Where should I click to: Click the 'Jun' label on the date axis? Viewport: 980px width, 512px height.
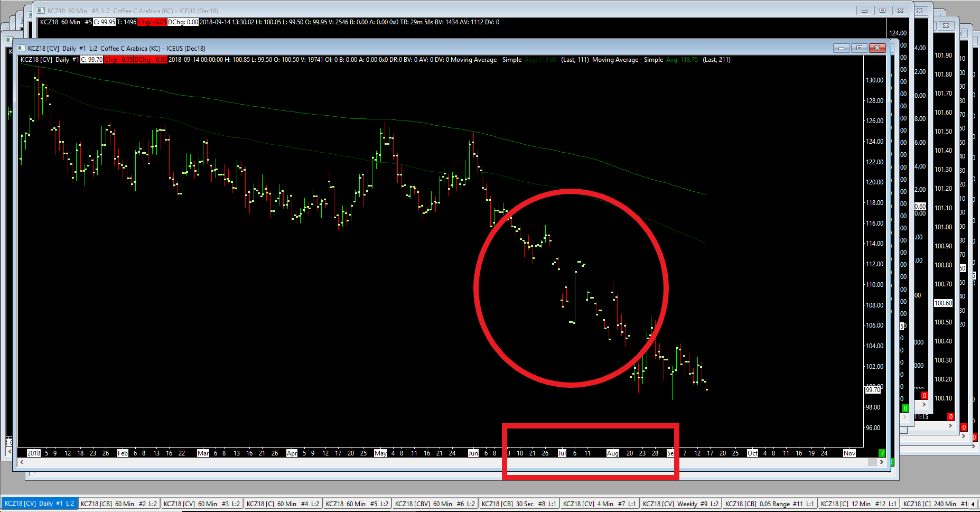click(473, 453)
